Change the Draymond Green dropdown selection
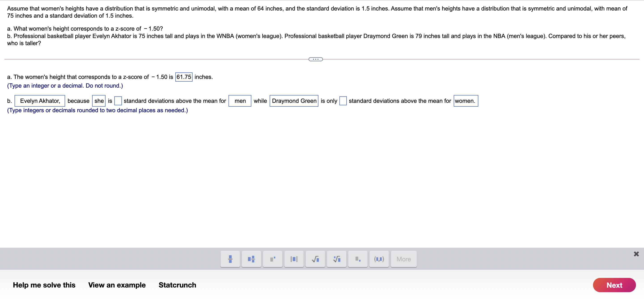Screen dimensions: 644x300 point(294,101)
